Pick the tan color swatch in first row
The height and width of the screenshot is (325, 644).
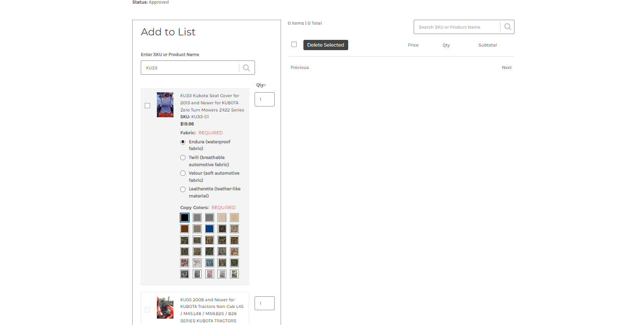tap(234, 218)
